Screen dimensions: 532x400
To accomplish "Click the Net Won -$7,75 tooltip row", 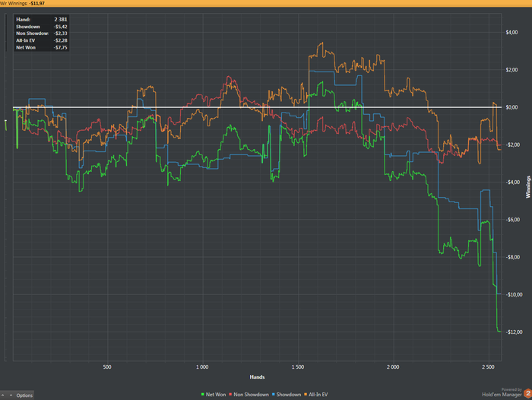I will coord(41,48).
